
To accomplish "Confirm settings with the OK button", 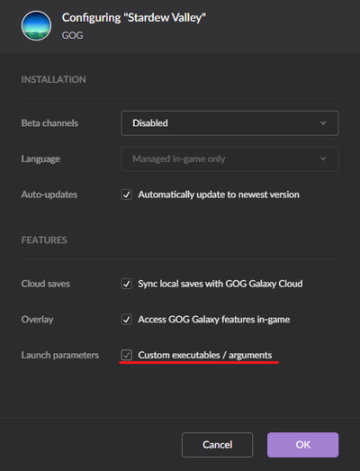I will point(303,445).
